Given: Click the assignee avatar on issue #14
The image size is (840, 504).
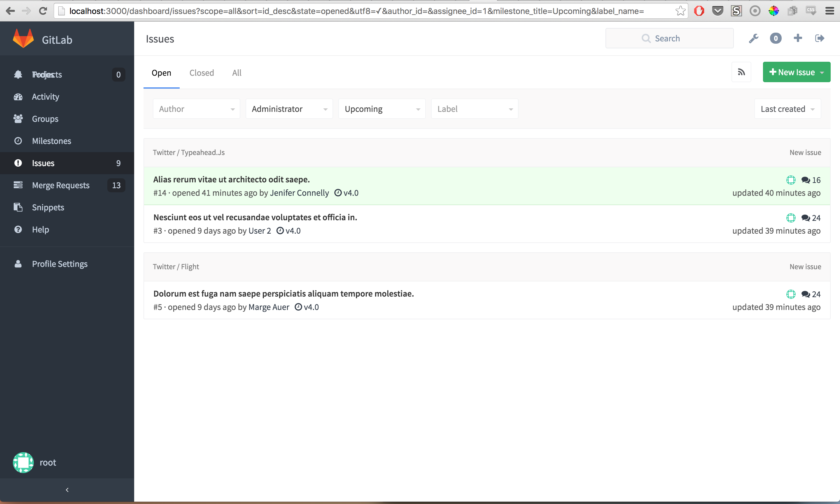Looking at the screenshot, I should click(791, 180).
